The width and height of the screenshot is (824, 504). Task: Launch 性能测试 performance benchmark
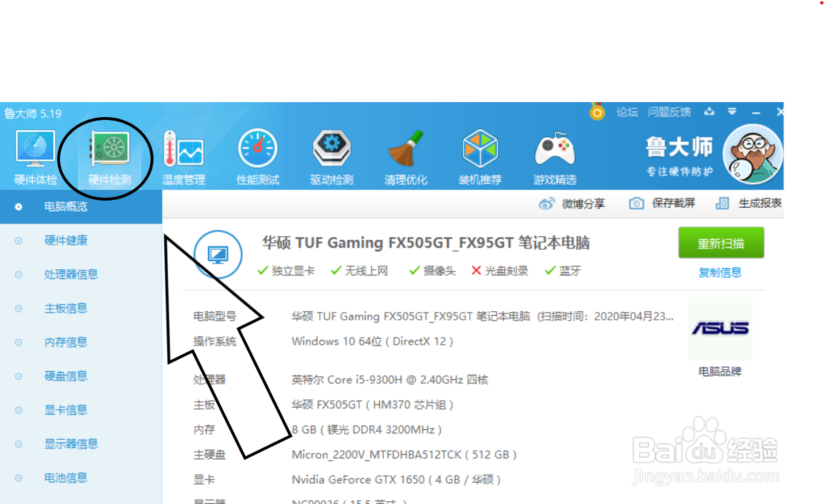pos(258,158)
